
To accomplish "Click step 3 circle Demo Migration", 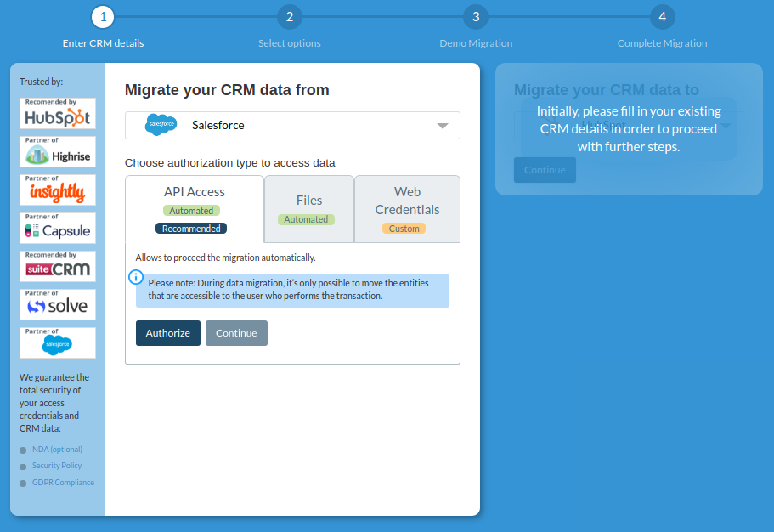I will pyautogui.click(x=476, y=17).
